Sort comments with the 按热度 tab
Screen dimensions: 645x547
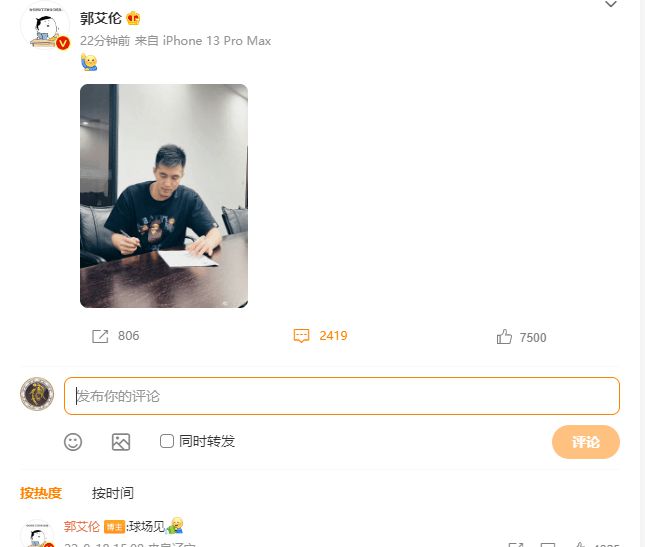(41, 493)
